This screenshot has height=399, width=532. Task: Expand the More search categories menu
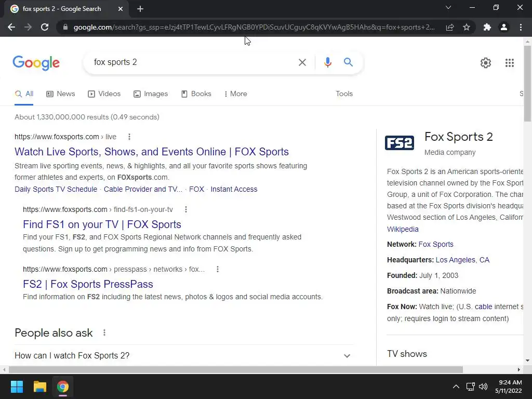235,94
